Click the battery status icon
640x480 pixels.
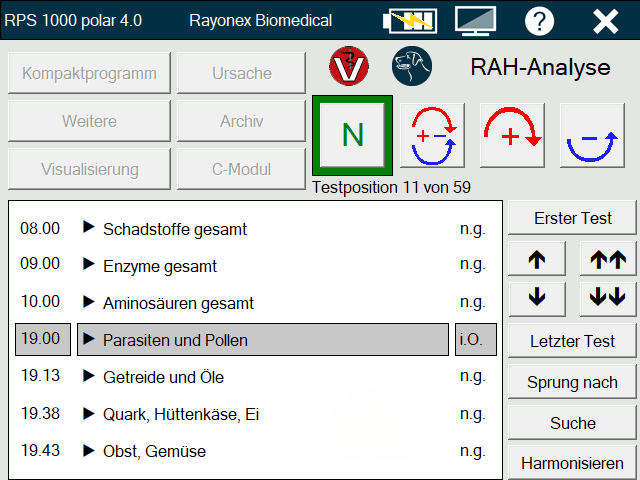tap(409, 20)
